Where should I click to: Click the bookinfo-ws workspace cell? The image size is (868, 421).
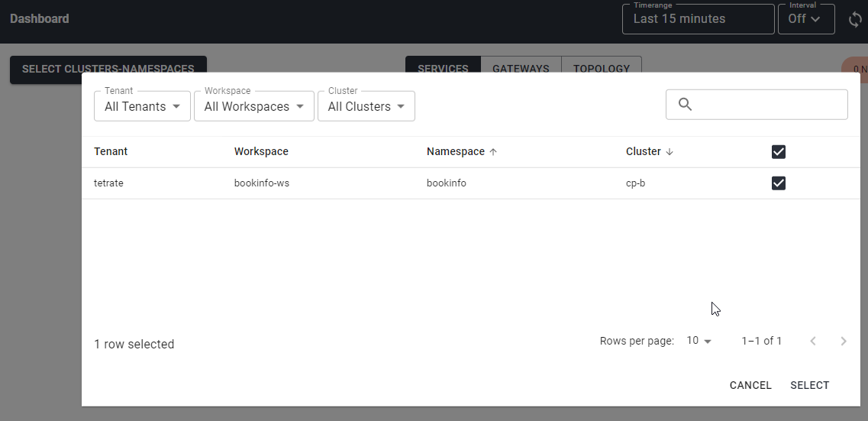[x=262, y=183]
